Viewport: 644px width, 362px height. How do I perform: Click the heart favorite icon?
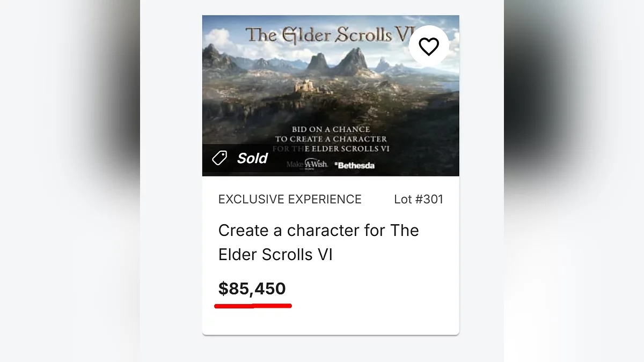(429, 47)
